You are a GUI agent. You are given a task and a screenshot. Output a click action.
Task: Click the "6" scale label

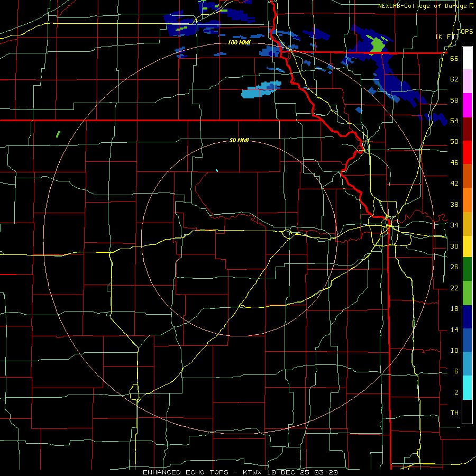(456, 371)
